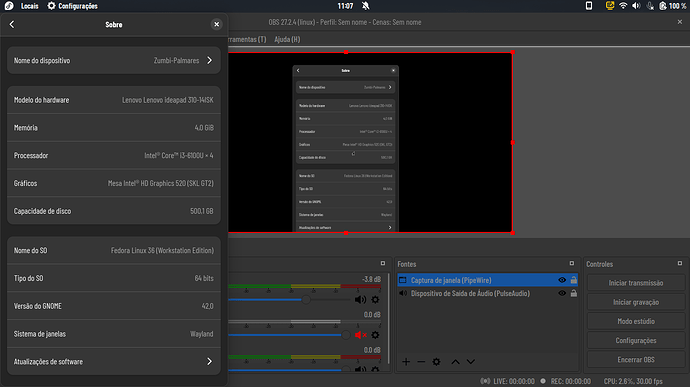Hide the Dispositivo de Saída de Áudio source
This screenshot has width=690, height=387.
click(x=562, y=293)
